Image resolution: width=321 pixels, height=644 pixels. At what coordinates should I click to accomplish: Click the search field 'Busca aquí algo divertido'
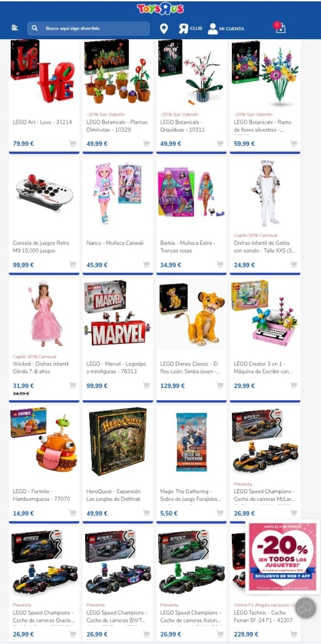(89, 28)
